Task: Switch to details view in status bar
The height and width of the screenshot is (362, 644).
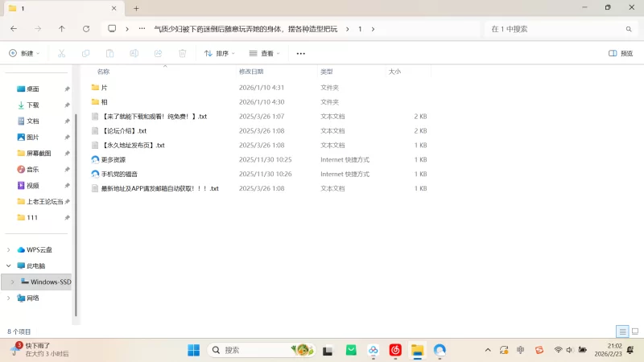Action: click(x=622, y=331)
